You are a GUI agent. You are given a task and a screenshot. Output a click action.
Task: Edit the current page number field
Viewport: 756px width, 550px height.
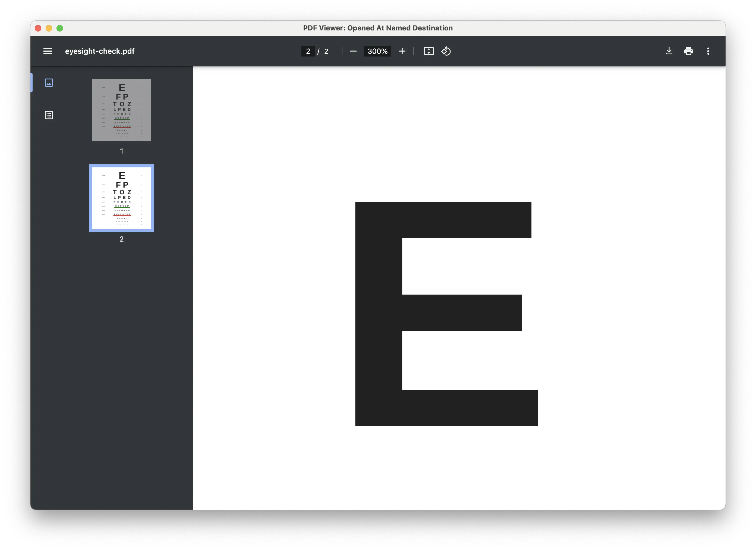click(308, 51)
